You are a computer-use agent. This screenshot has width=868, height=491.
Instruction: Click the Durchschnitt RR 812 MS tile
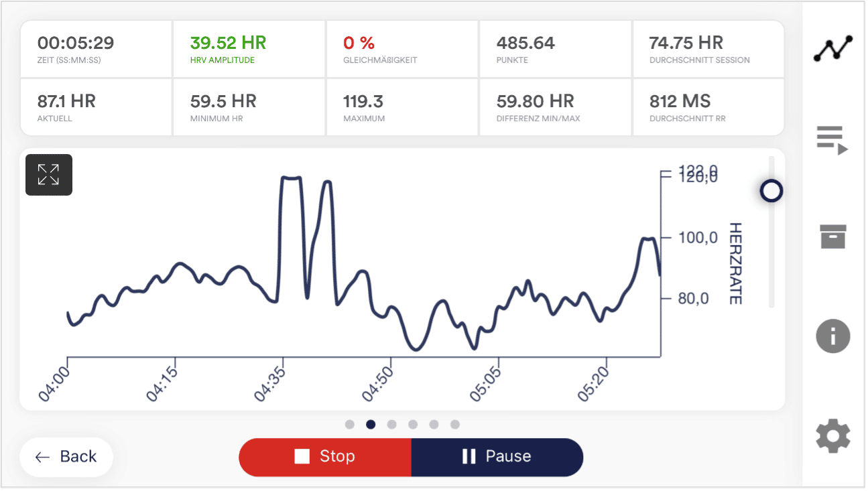click(x=708, y=108)
